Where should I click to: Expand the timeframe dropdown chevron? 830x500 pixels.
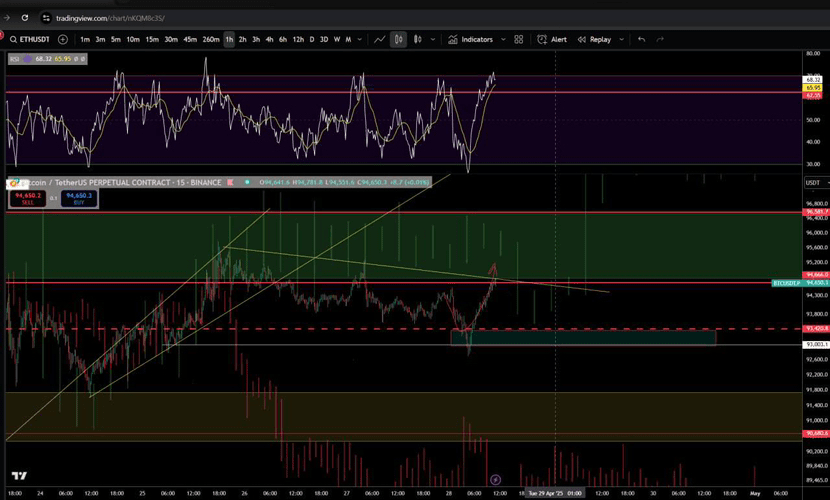pos(360,40)
